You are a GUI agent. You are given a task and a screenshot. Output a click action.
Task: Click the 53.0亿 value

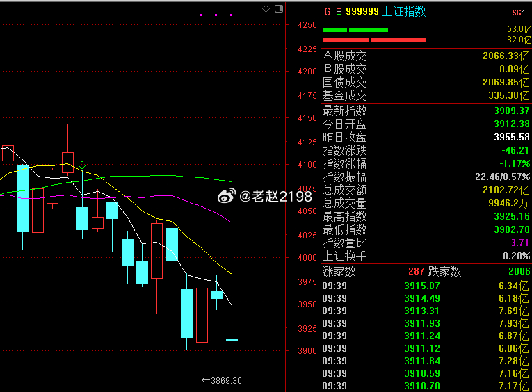click(519, 29)
